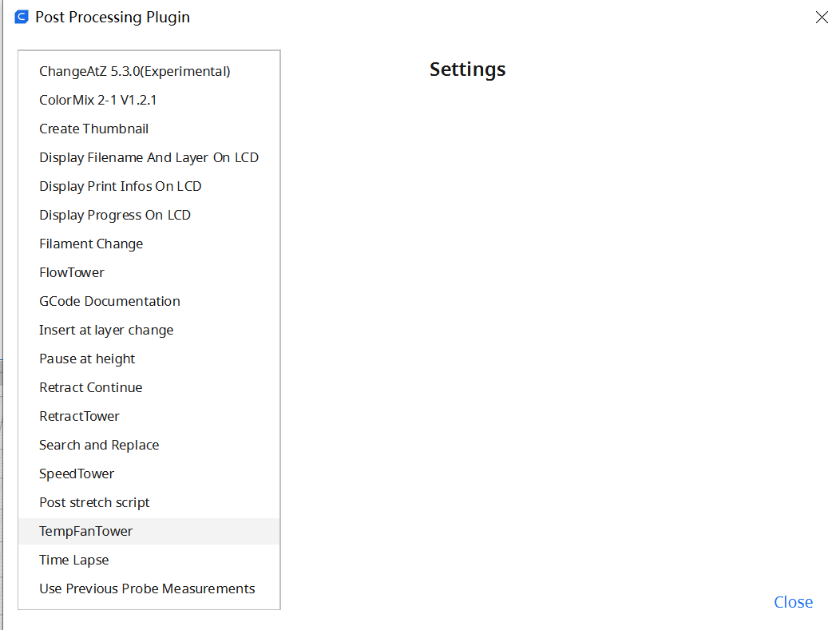Select GCode Documentation entry
Viewport: 840px width, 630px height.
(149, 302)
